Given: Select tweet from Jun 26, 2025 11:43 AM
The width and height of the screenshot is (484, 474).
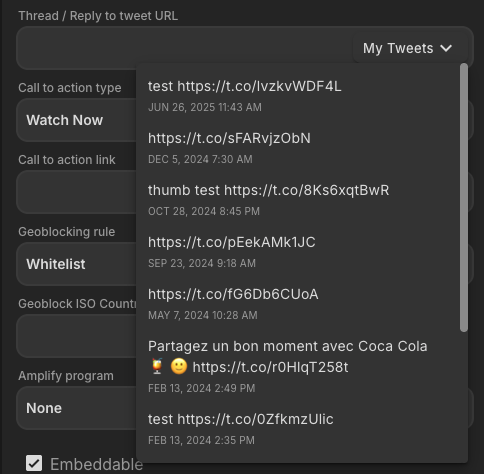Looking at the screenshot, I should pyautogui.click(x=298, y=96).
